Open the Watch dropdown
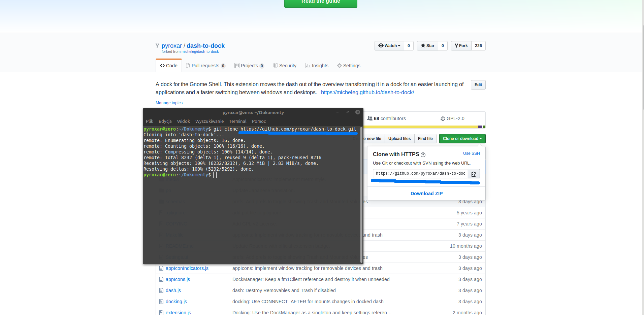Image resolution: width=644 pixels, height=315 pixels. (389, 46)
